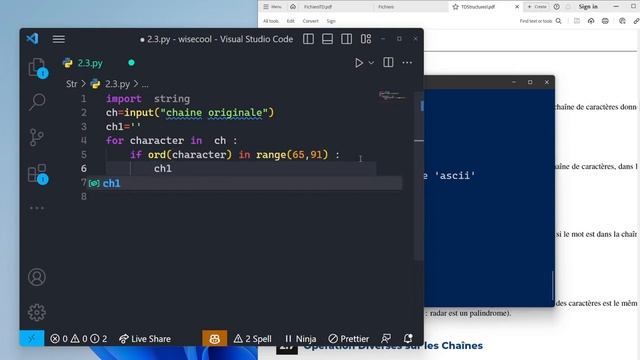
Task: Start Live Share from status bar
Action: click(145, 339)
